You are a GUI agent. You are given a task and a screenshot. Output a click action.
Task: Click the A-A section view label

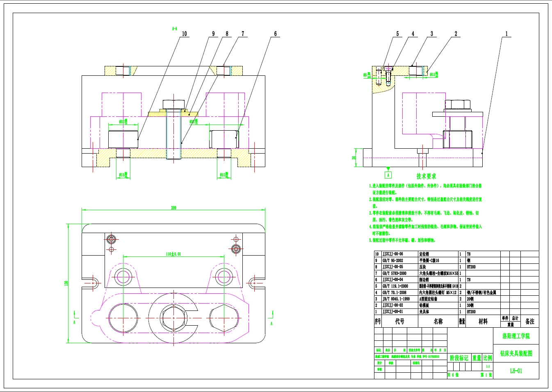[175, 29]
